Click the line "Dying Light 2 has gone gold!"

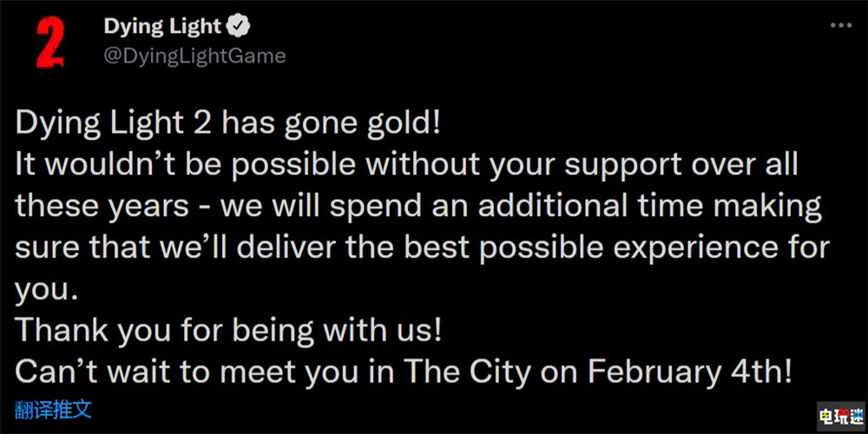(229, 122)
